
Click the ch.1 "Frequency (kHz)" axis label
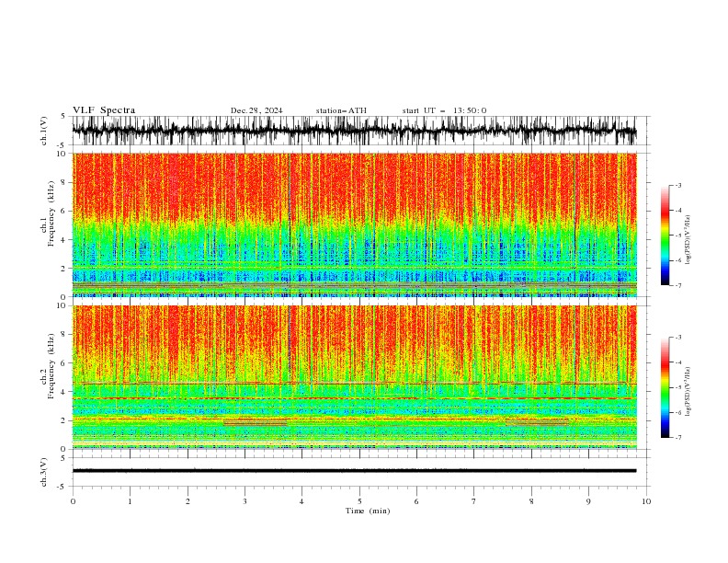click(51, 213)
